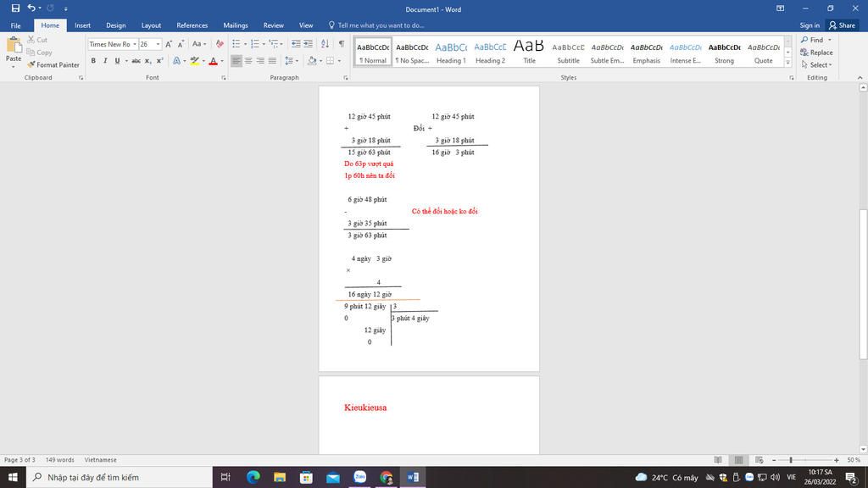The height and width of the screenshot is (488, 868).
Task: Toggle Underline formatting
Action: tap(117, 61)
